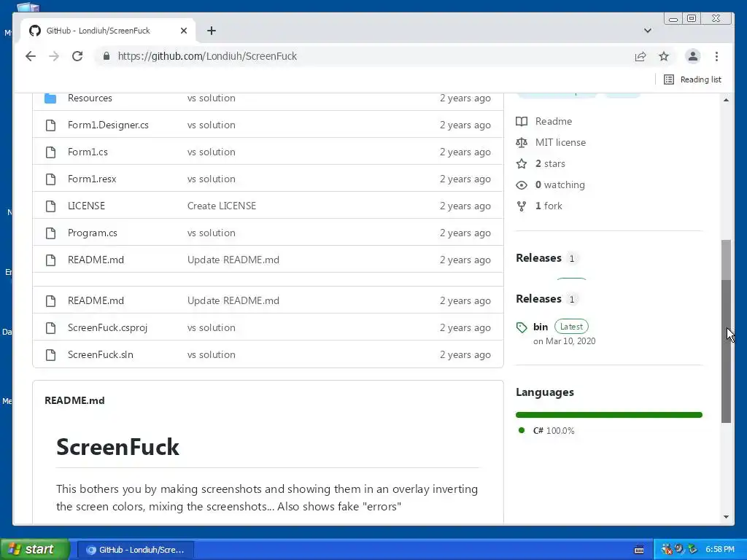This screenshot has height=560, width=747.
Task: Open vs solution commit for ScreenFuck.sln
Action: click(x=211, y=355)
